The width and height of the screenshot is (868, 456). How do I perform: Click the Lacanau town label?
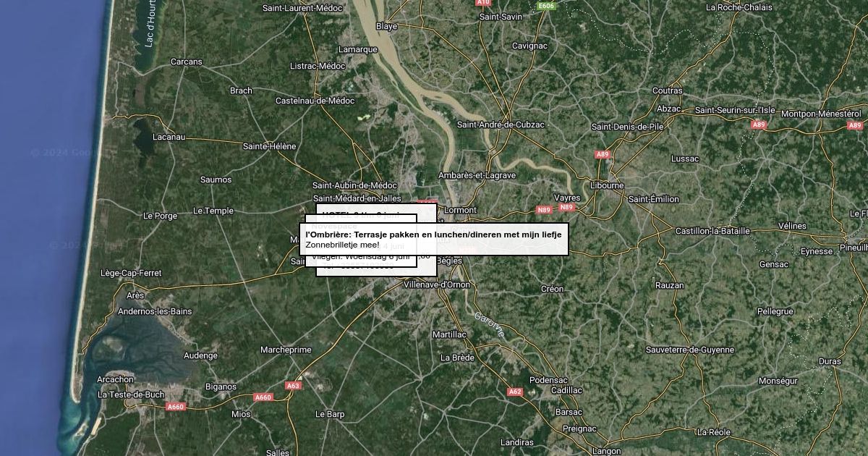pyautogui.click(x=169, y=137)
